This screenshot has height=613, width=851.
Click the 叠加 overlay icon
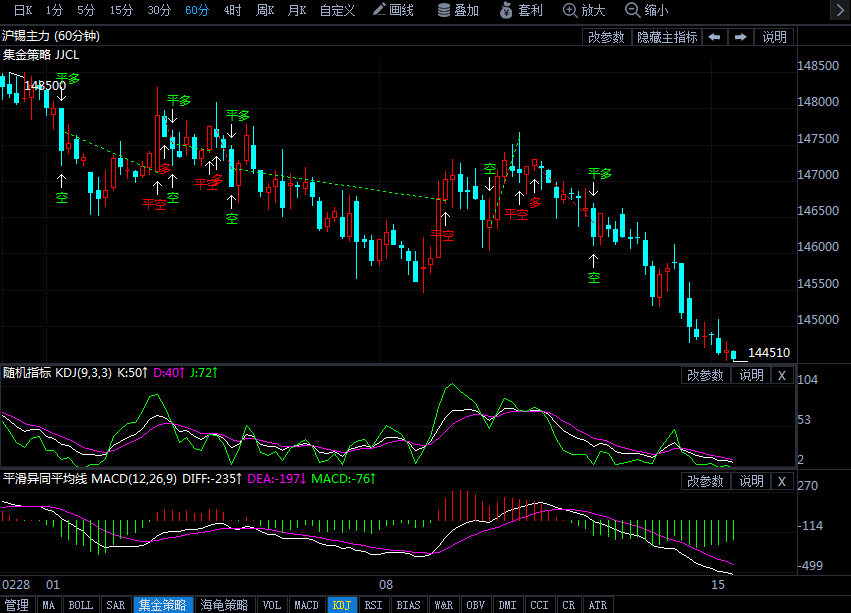(459, 10)
